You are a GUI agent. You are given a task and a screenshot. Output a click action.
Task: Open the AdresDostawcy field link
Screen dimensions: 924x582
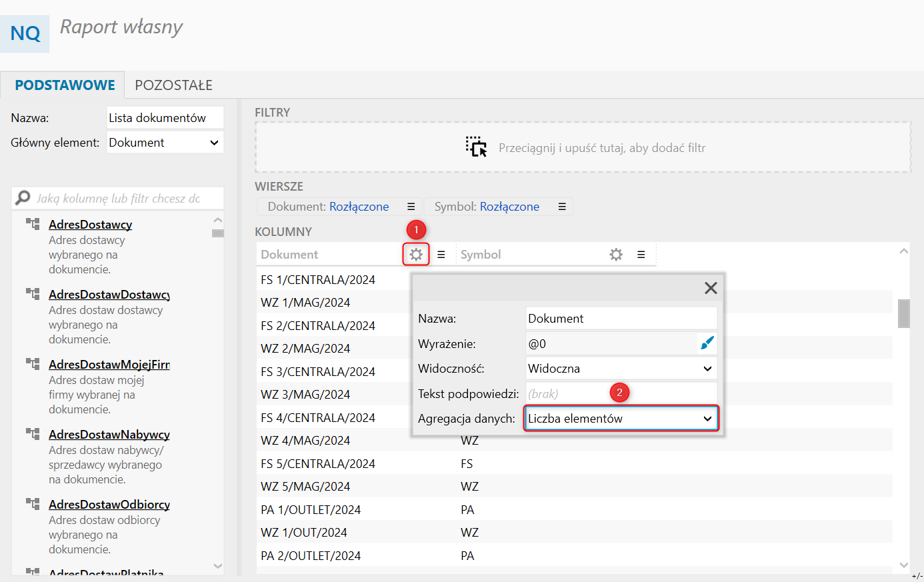point(91,225)
